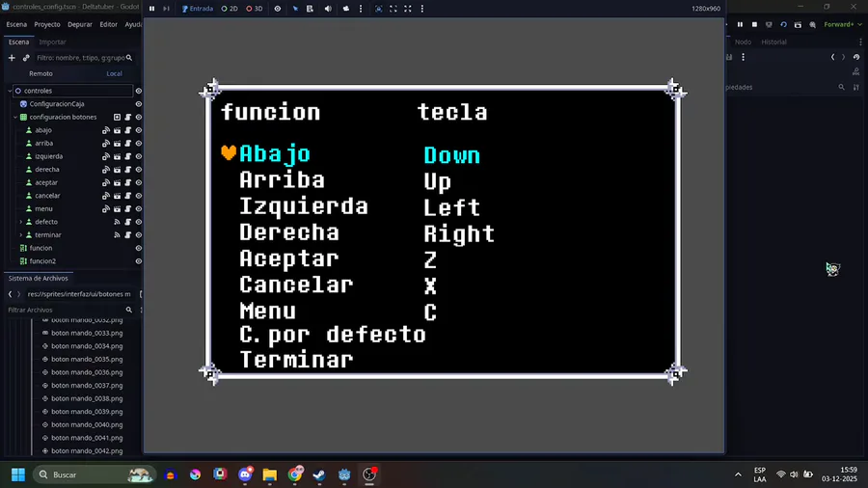Viewport: 868px width, 488px height.
Task: Toggle visibility of the menu node
Action: [138, 209]
